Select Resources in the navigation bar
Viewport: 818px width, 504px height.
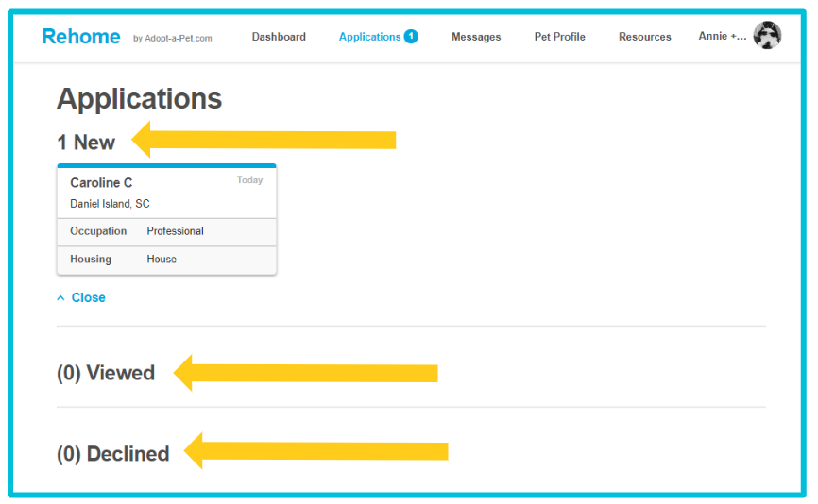coord(644,37)
